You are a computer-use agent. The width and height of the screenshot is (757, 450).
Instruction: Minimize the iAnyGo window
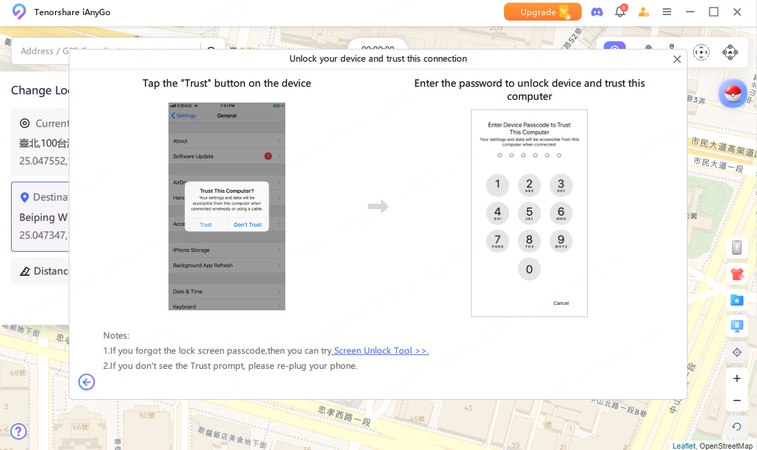(x=690, y=12)
